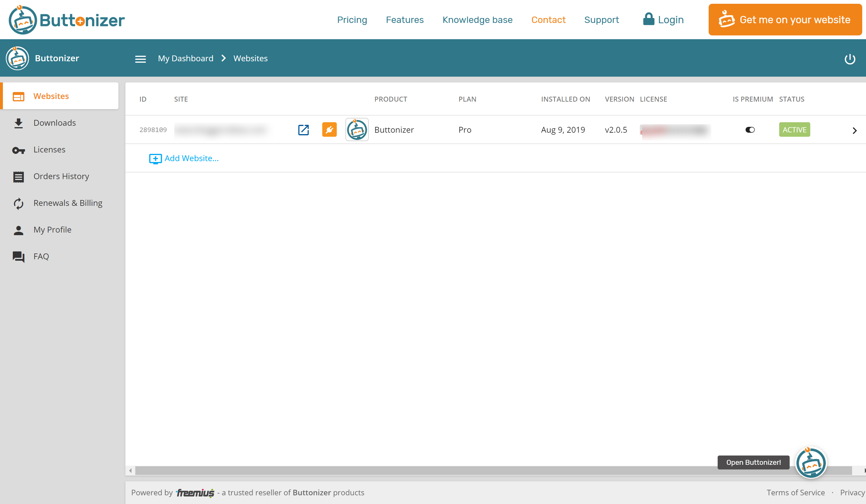
Task: Click the My Dashboard breadcrumb
Action: point(186,58)
